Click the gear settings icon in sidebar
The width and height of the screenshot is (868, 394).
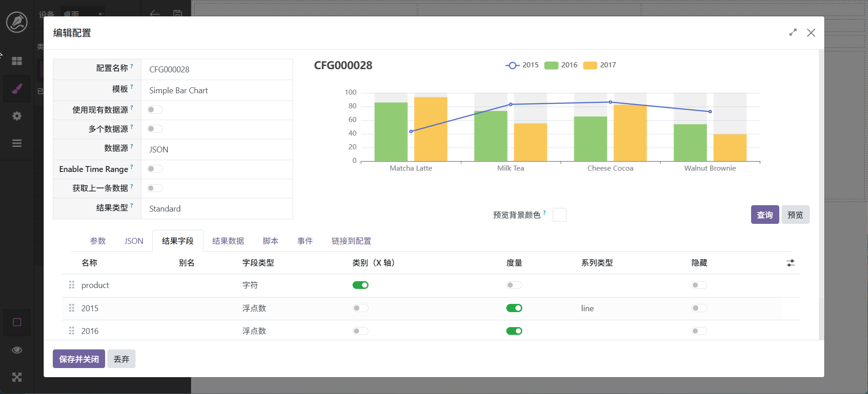(x=17, y=116)
